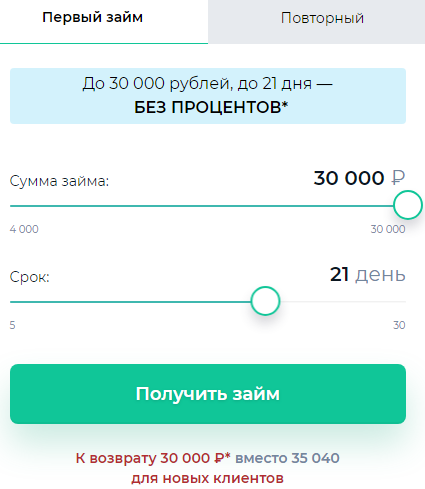Switch to the Первый займ tab
The image size is (425, 489).
pyautogui.click(x=104, y=22)
